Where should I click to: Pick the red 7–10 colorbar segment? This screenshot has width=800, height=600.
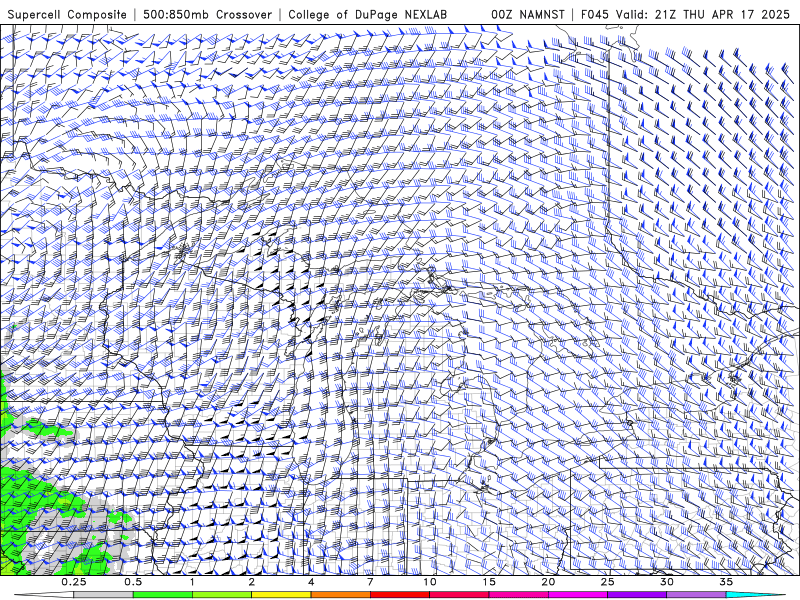tap(399, 595)
